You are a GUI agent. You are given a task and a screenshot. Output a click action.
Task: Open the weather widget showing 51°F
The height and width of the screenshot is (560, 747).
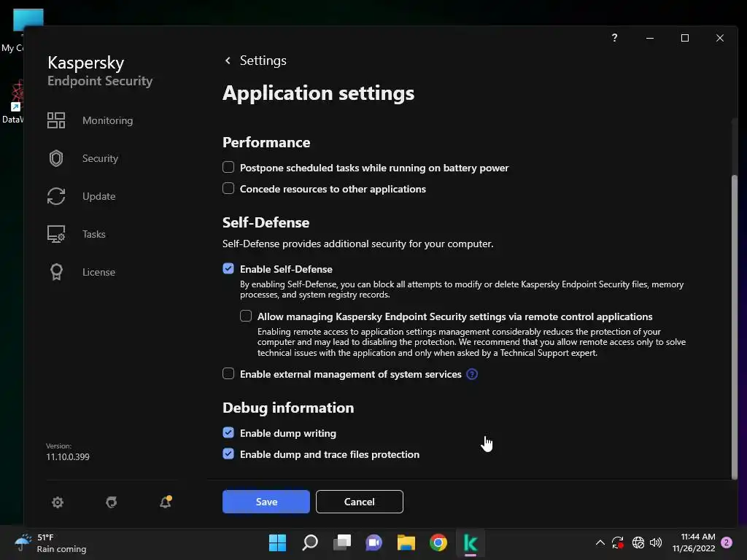[50, 542]
